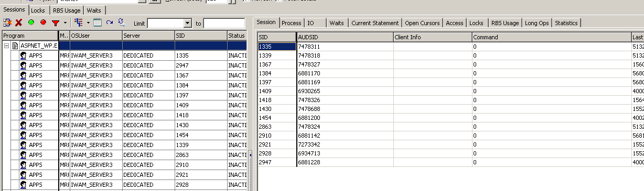The image size is (644, 191).
Task: Click the blue curved arrow toolbar icon
Action: point(110,23)
